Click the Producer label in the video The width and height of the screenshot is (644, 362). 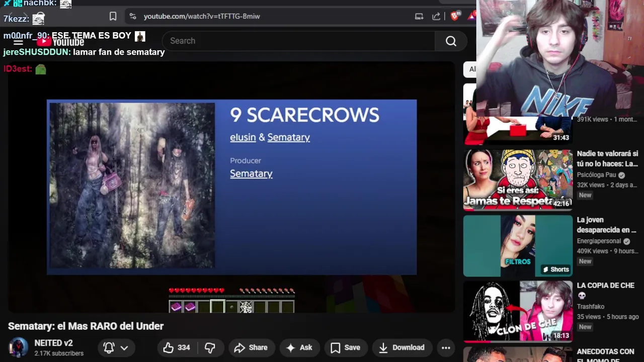point(246,160)
